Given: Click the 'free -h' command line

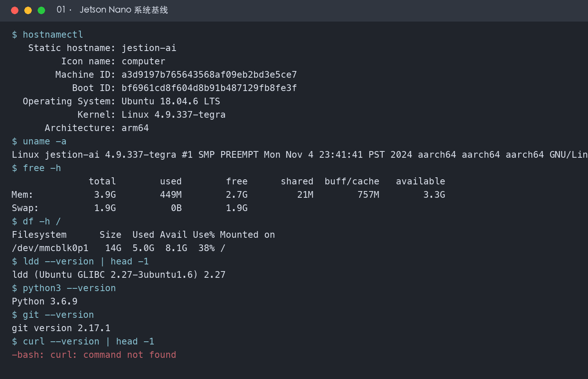Looking at the screenshot, I should coord(36,168).
